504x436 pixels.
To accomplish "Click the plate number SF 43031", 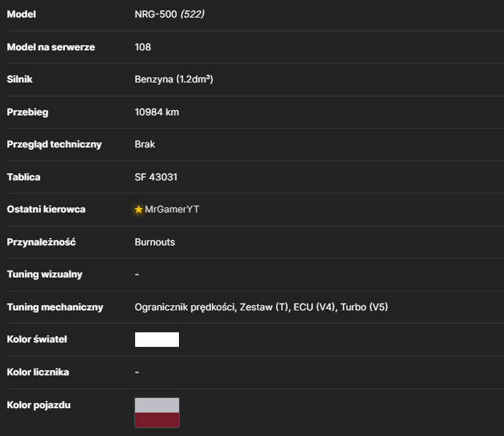I will [x=156, y=177].
